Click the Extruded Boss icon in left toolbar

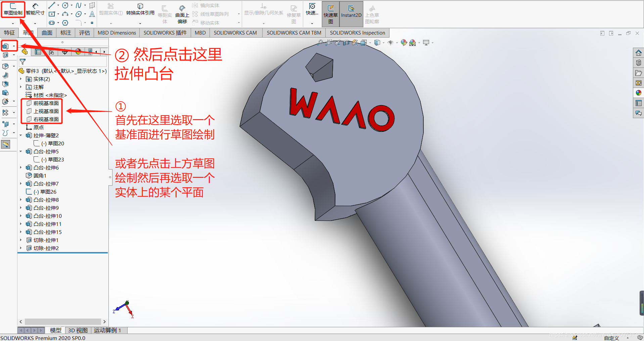[x=5, y=46]
